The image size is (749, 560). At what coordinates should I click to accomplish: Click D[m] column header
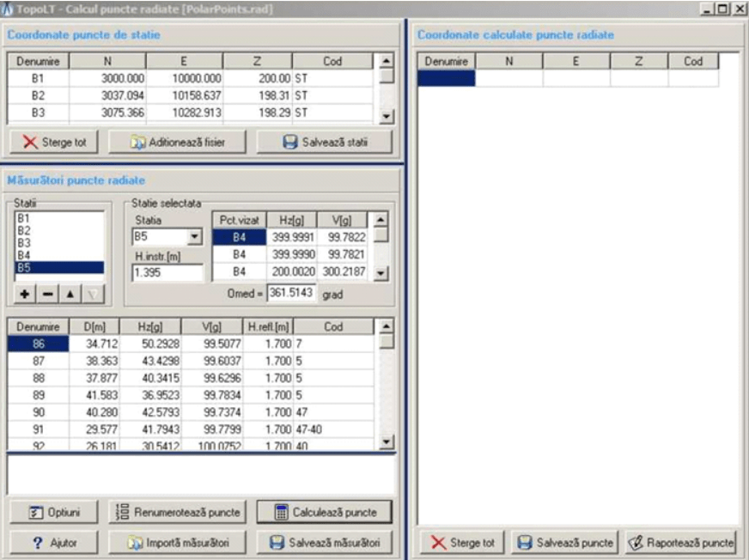(94, 327)
